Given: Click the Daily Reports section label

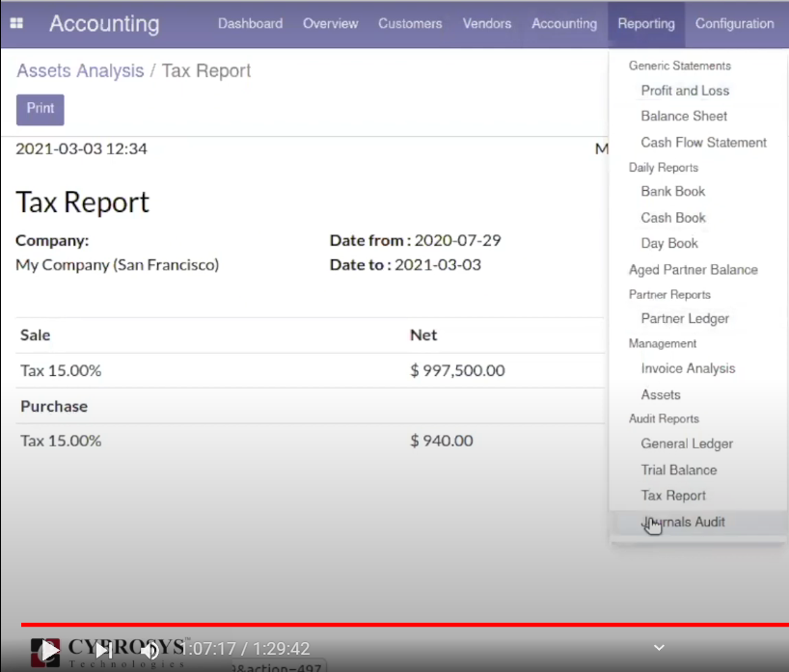Looking at the screenshot, I should tap(664, 168).
